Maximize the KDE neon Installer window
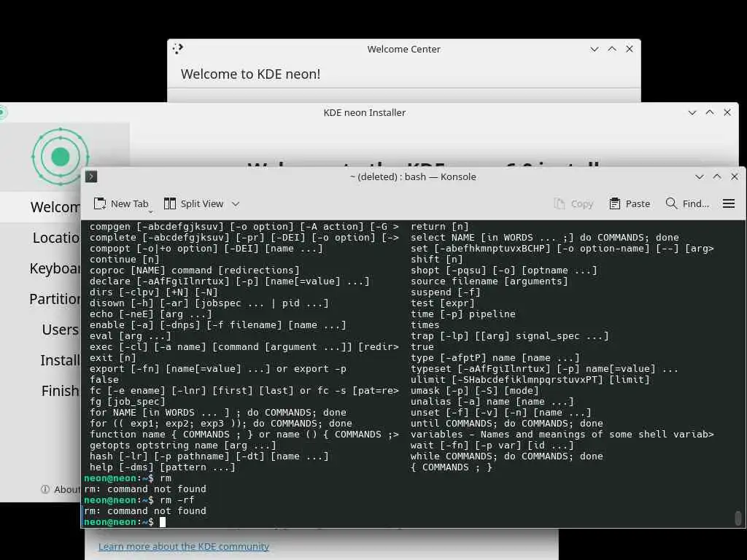The height and width of the screenshot is (560, 747). tap(709, 112)
